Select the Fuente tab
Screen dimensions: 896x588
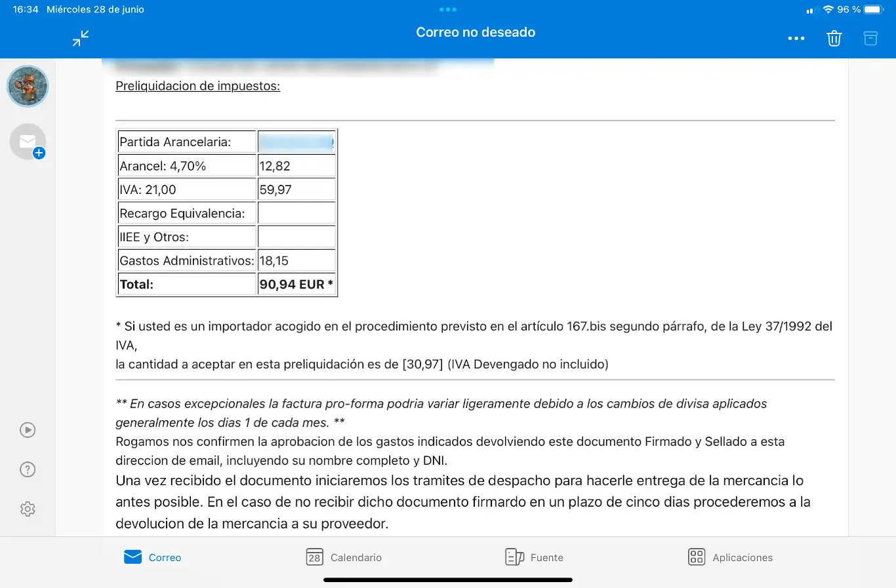[534, 557]
